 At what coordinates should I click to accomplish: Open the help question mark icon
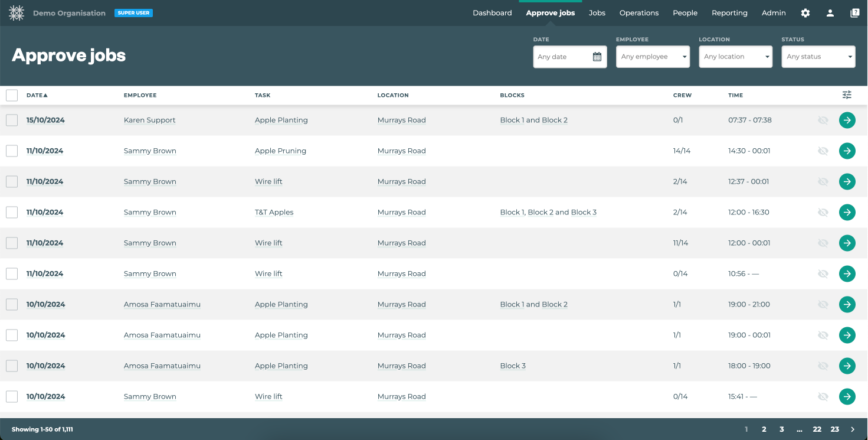[855, 13]
